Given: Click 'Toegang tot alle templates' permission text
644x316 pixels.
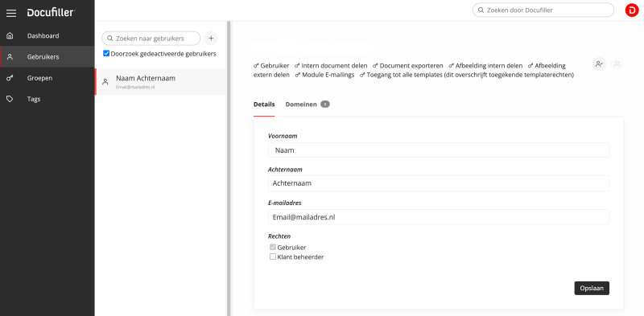Looking at the screenshot, I should coord(470,75).
